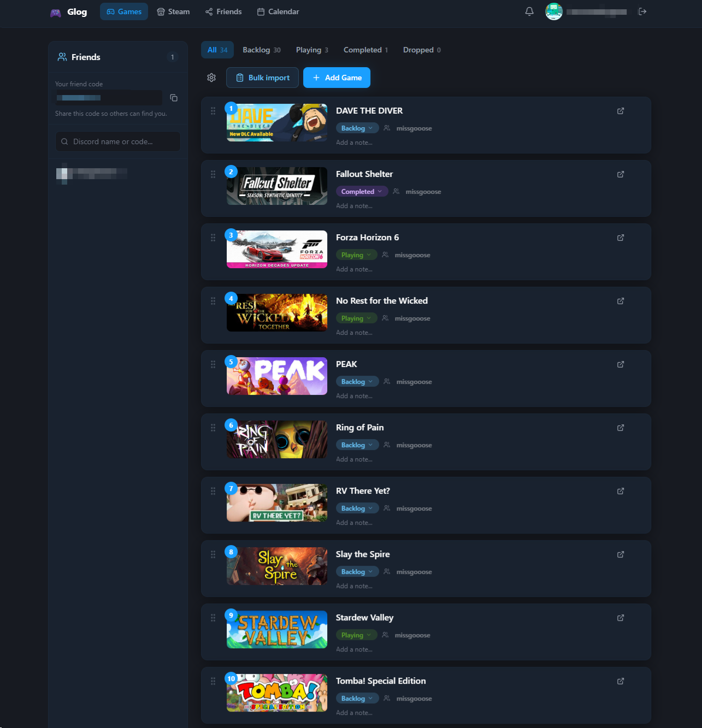Click the Glog controller logo

[56, 13]
